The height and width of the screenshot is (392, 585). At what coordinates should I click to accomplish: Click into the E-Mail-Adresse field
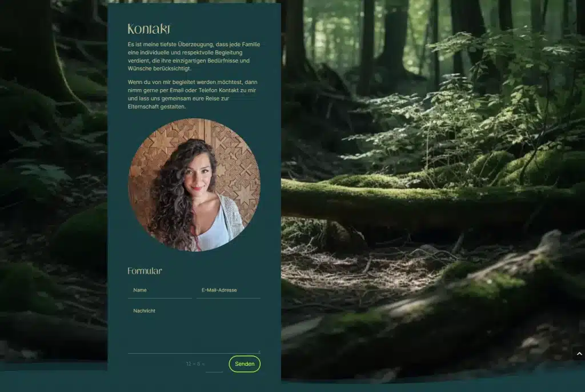228,290
